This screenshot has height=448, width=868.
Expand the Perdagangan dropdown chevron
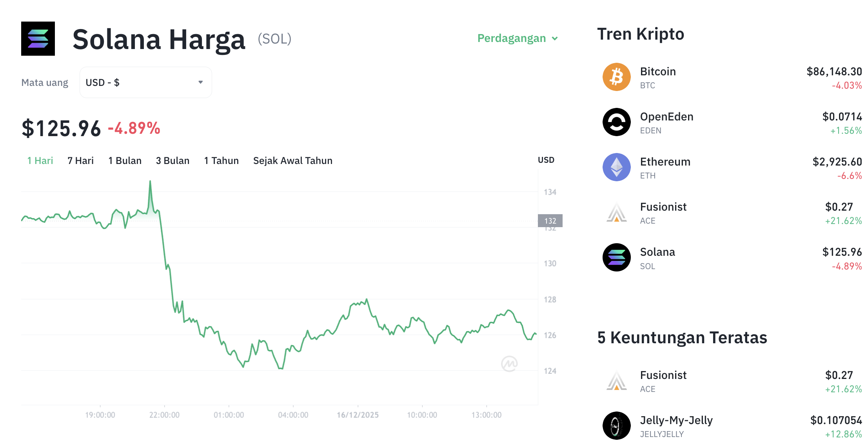[x=555, y=38]
